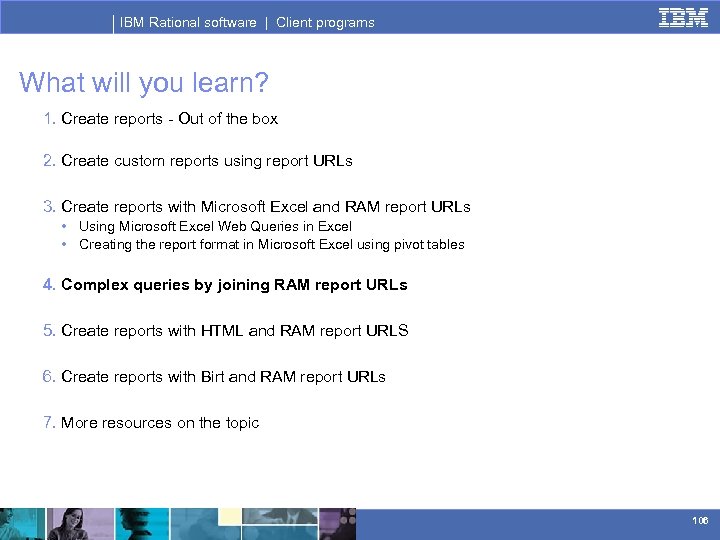Image resolution: width=720 pixels, height=540 pixels.
Task: Click the IBM logo in header
Action: (683, 18)
